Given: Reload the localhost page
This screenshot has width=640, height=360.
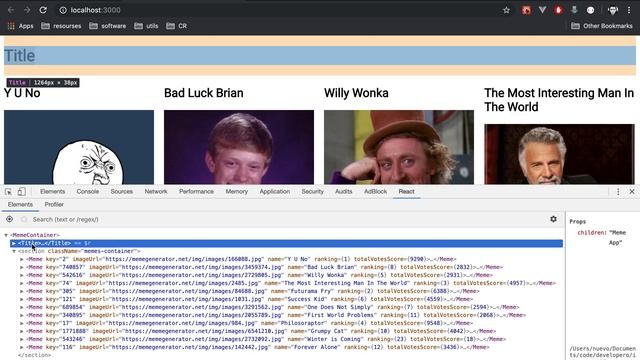Looking at the screenshot, I should (x=43, y=10).
